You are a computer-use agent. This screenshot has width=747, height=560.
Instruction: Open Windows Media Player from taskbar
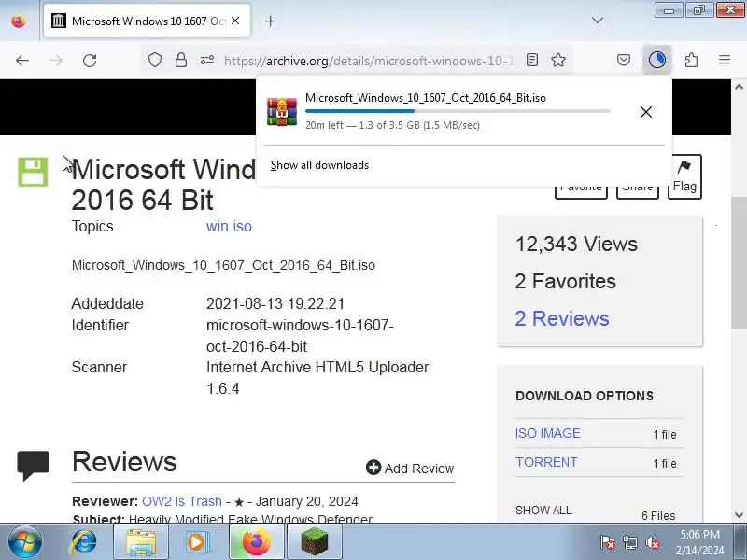coord(196,542)
